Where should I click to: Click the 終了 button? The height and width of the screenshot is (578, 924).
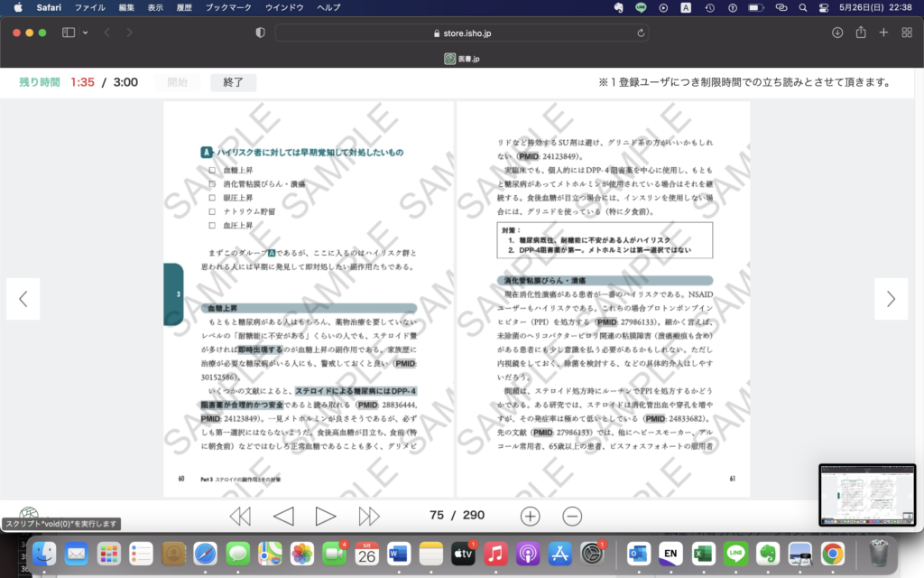point(233,82)
